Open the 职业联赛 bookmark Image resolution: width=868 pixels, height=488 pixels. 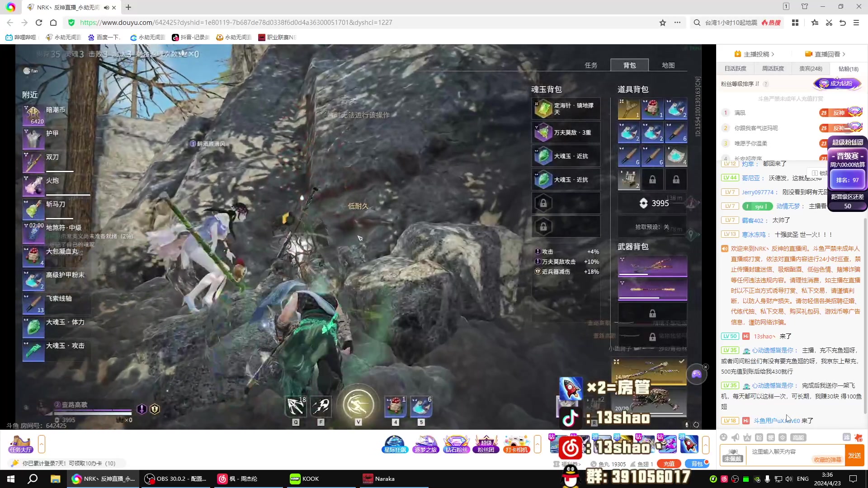coord(277,37)
